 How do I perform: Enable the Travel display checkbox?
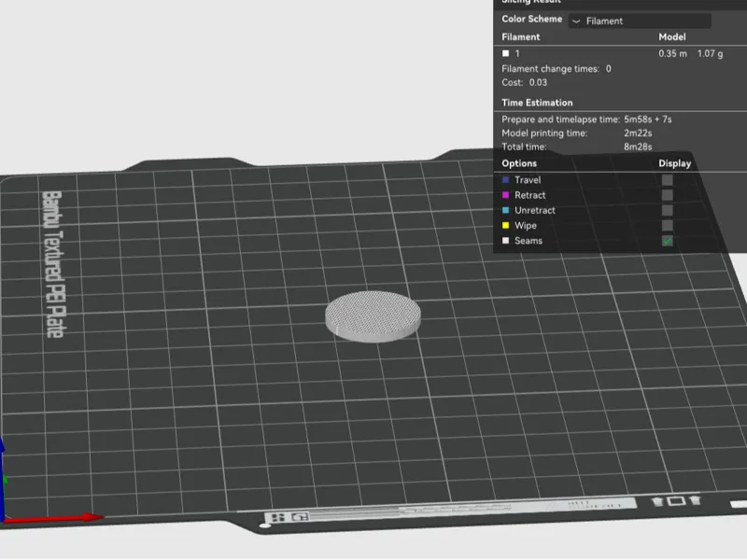[x=668, y=180]
